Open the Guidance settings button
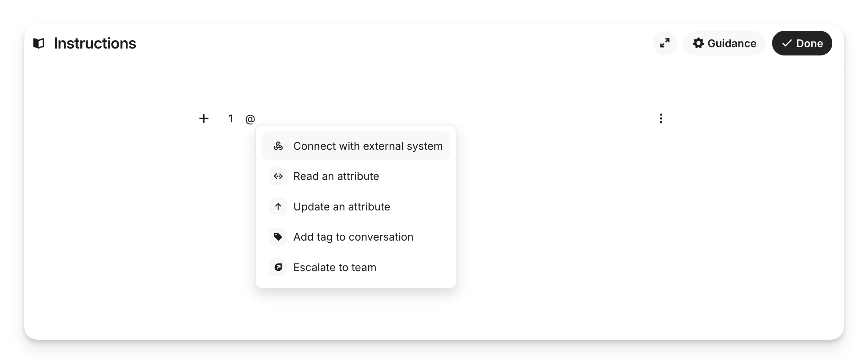 coord(724,43)
